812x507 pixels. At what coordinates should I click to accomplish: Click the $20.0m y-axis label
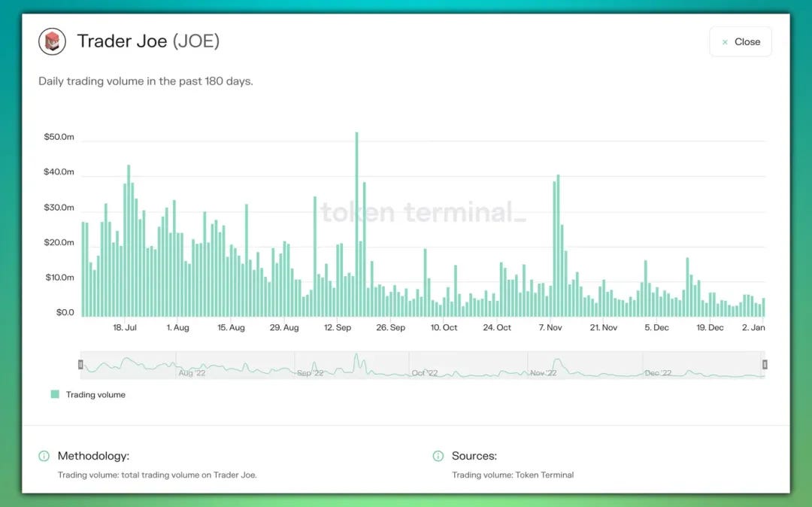click(x=59, y=242)
